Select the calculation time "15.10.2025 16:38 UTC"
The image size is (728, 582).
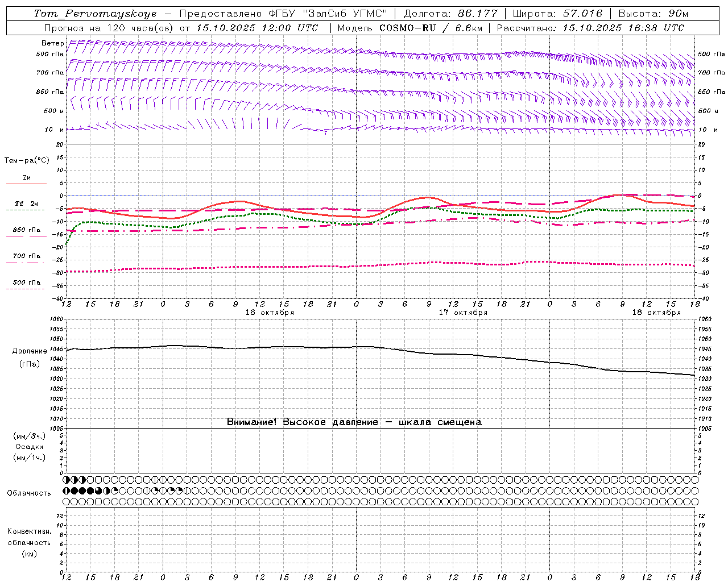[x=623, y=28]
